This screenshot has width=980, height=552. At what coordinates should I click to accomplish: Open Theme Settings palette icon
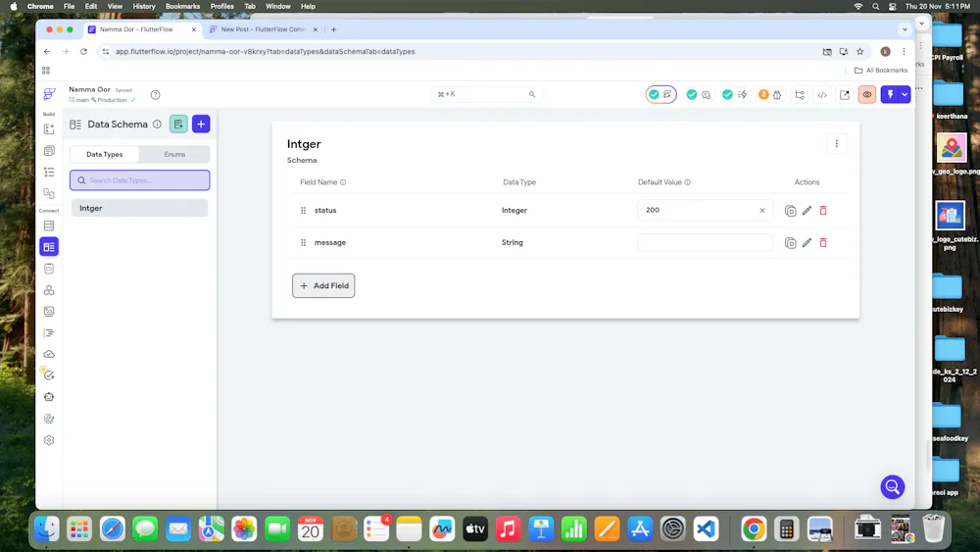coord(49,419)
